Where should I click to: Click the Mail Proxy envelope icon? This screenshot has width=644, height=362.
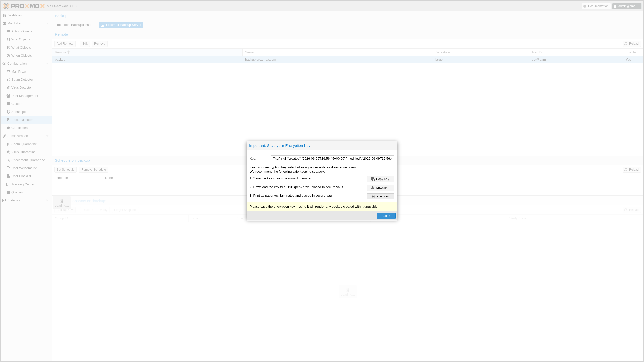click(8, 72)
